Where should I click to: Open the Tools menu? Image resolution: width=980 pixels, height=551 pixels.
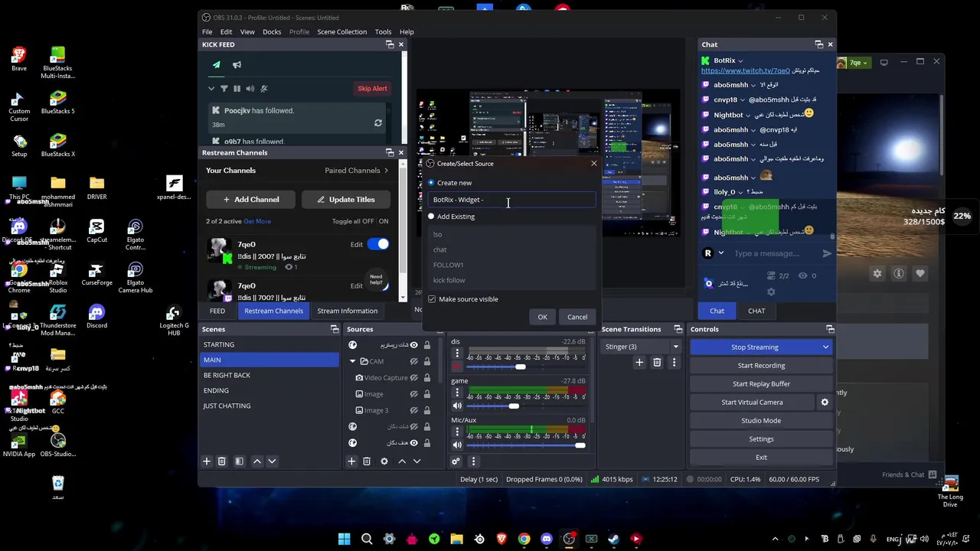coord(383,32)
